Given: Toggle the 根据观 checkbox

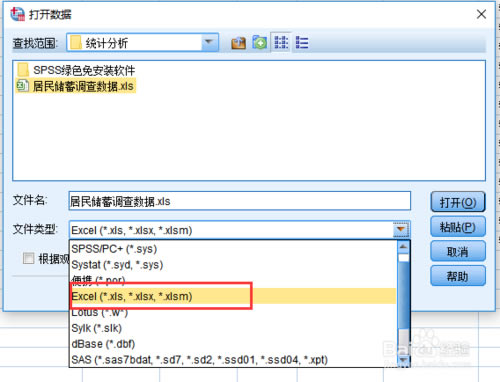Looking at the screenshot, I should point(28,258).
